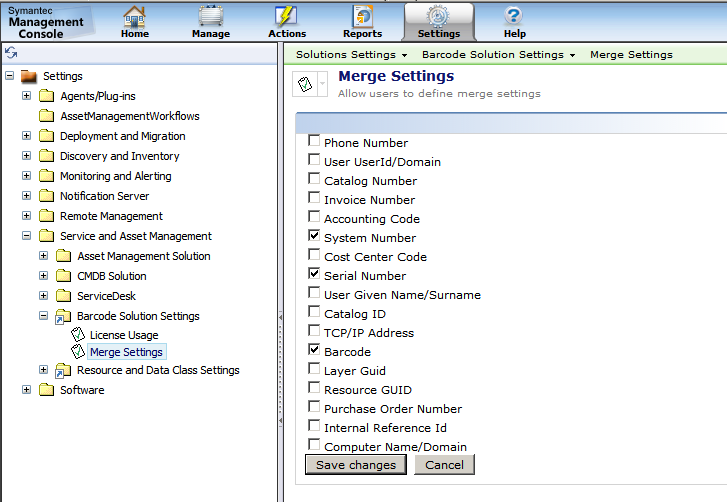Click the Merge Settings header page icon
Viewport: 727px width, 502px height.
304,84
